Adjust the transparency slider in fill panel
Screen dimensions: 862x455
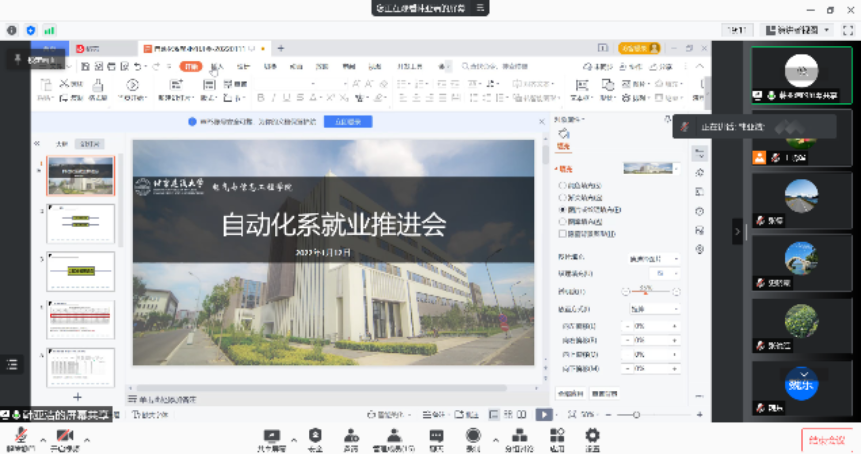coord(646,292)
